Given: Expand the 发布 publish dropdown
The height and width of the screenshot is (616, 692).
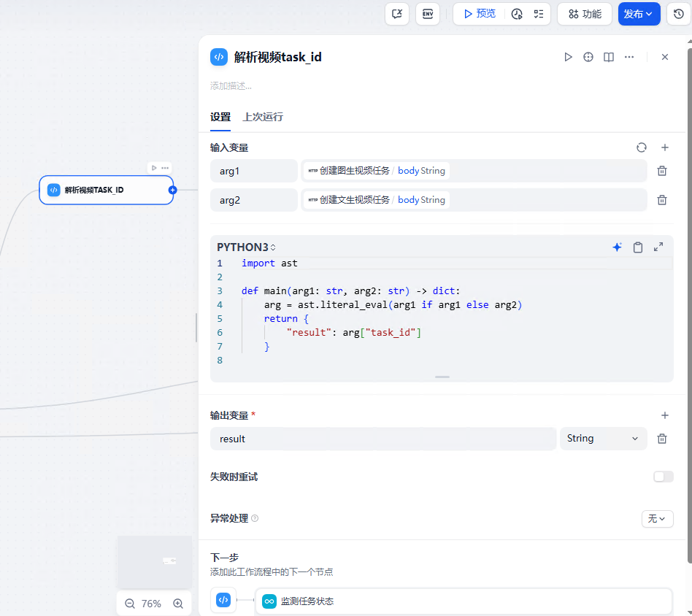Looking at the screenshot, I should pyautogui.click(x=639, y=14).
